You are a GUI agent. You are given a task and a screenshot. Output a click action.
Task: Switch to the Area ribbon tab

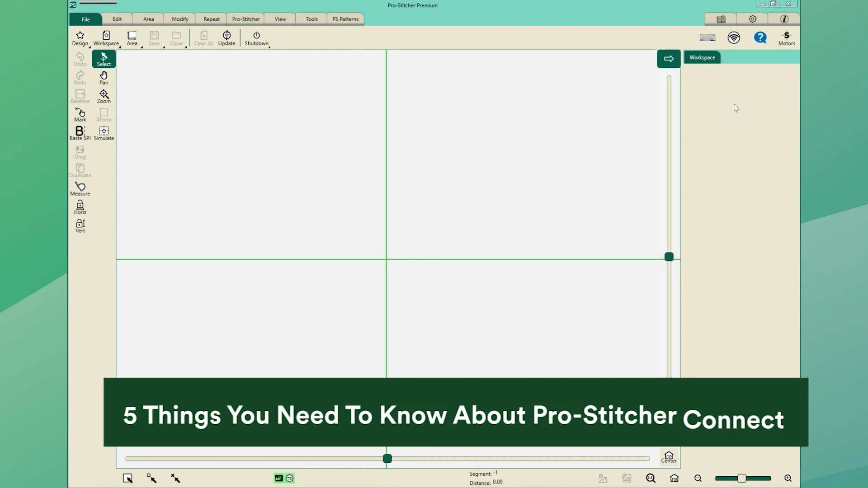tap(148, 19)
